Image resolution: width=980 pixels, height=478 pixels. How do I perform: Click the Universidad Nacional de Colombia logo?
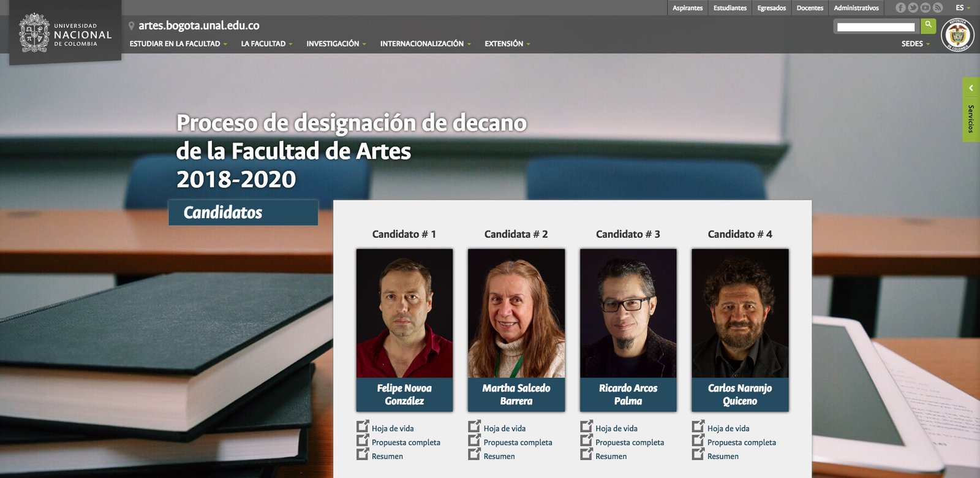point(66,34)
